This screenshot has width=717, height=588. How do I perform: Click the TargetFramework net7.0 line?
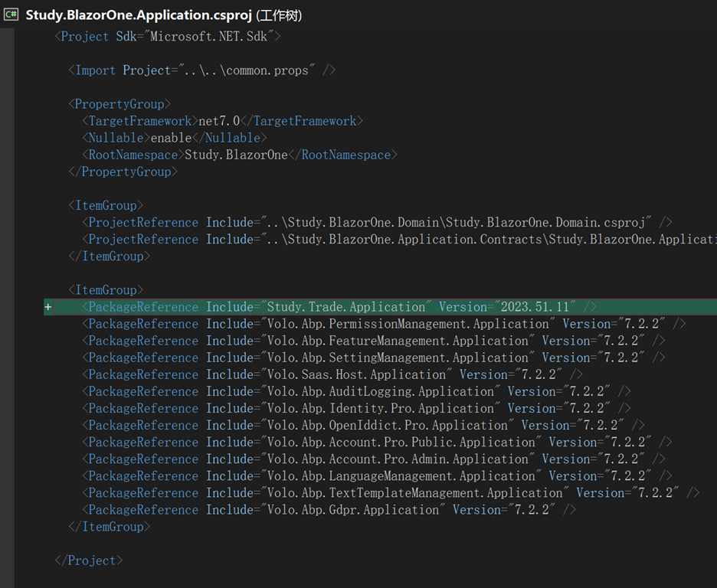pos(222,121)
